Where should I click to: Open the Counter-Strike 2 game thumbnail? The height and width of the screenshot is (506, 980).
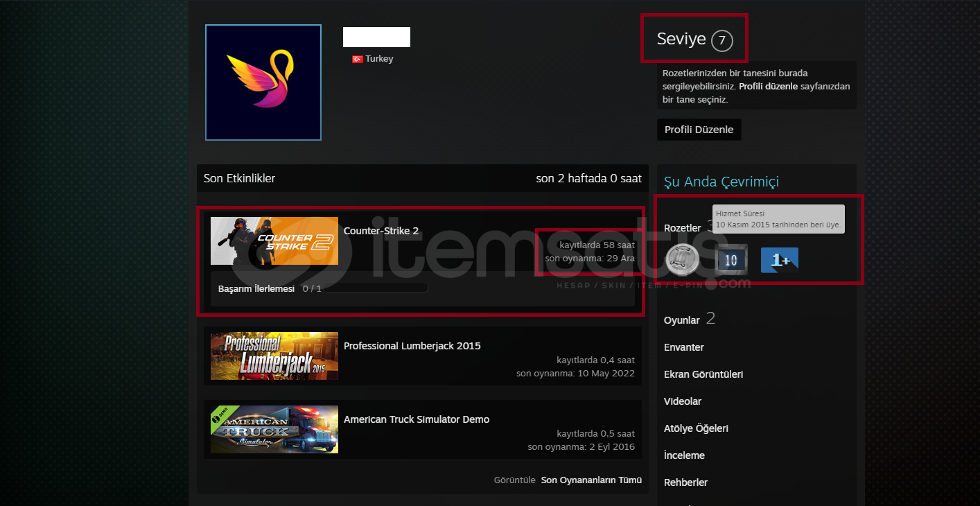(x=274, y=241)
